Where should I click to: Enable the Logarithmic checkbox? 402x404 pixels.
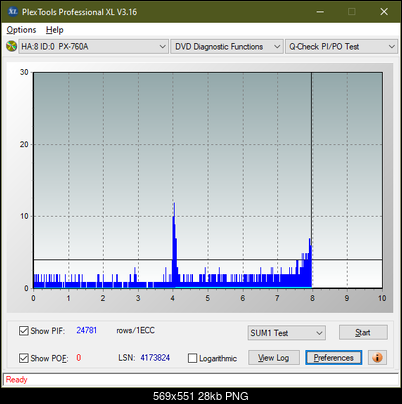[x=192, y=358]
